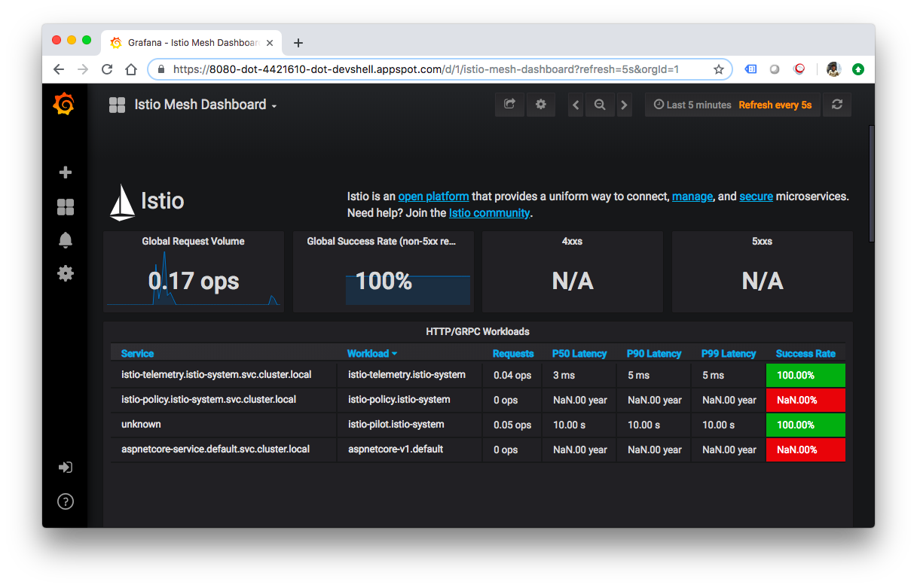Shift time range forward with right chevron

[x=624, y=105]
